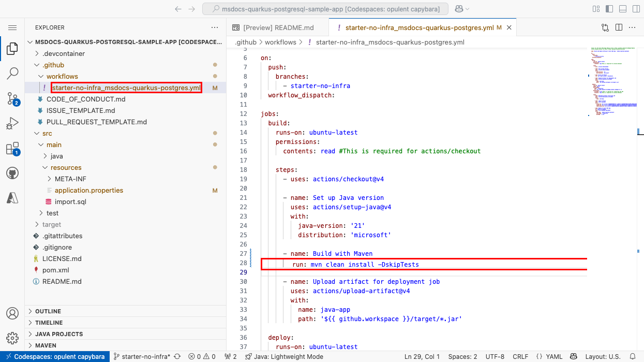Open the Run and Debug view
Image resolution: width=644 pixels, height=362 pixels.
pyautogui.click(x=12, y=123)
